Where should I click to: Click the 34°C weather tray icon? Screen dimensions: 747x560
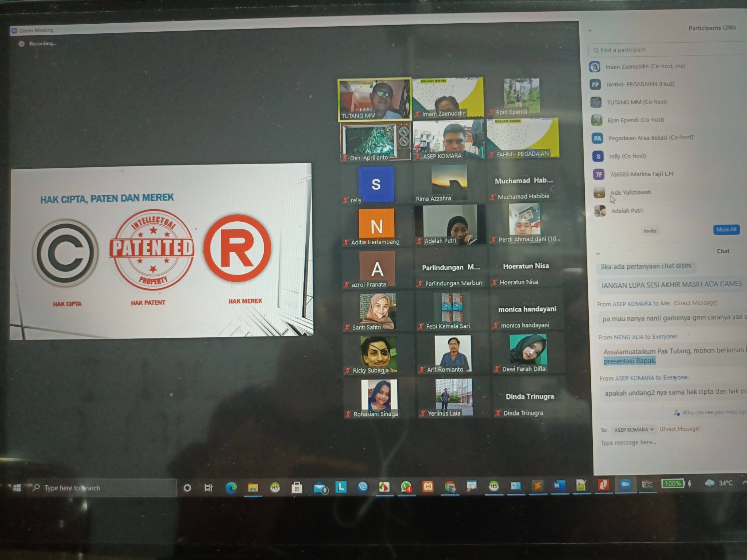pos(719,483)
